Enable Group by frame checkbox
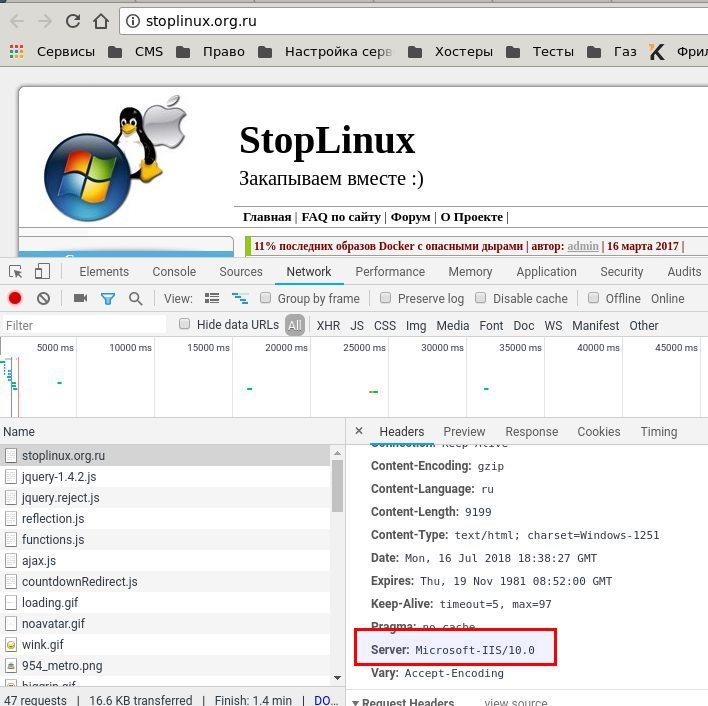The image size is (708, 706). (x=266, y=298)
